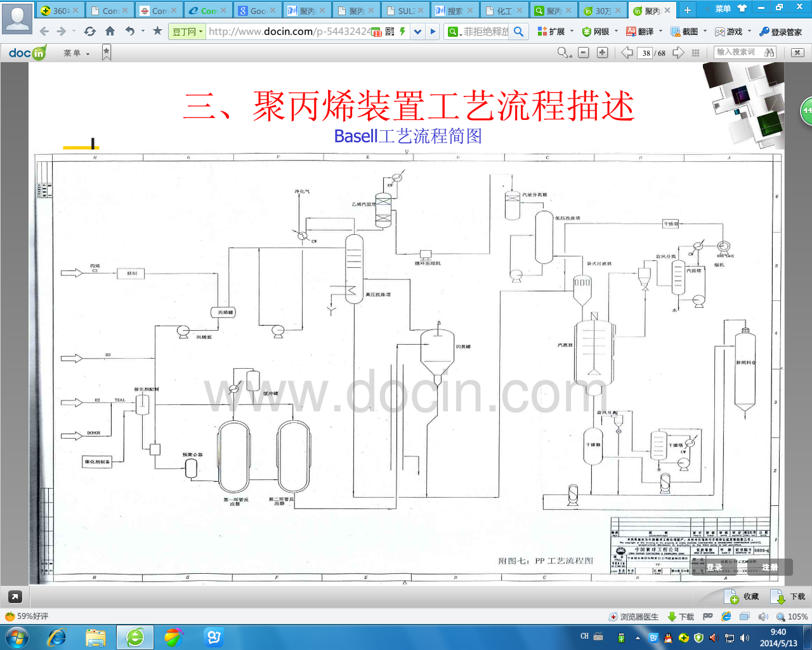Zoom in the document with the plus button

pyautogui.click(x=603, y=53)
